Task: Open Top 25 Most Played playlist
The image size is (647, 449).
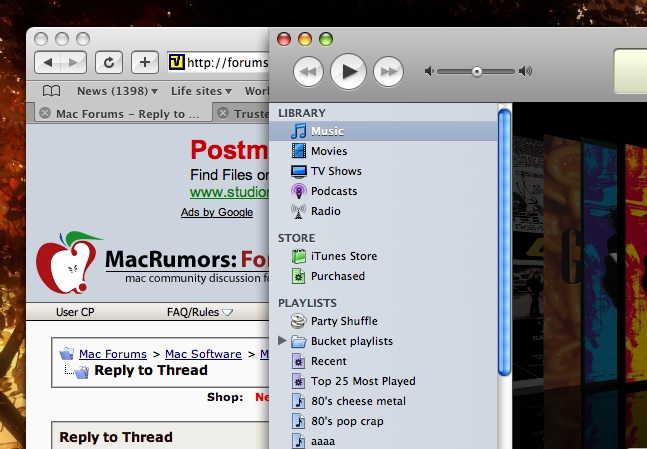Action: [x=383, y=381]
